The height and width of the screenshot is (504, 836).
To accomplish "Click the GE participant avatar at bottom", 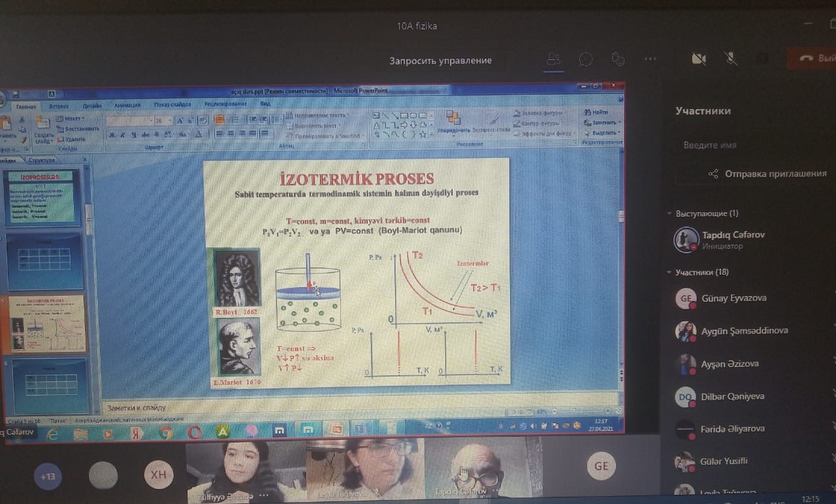I will coord(601,466).
